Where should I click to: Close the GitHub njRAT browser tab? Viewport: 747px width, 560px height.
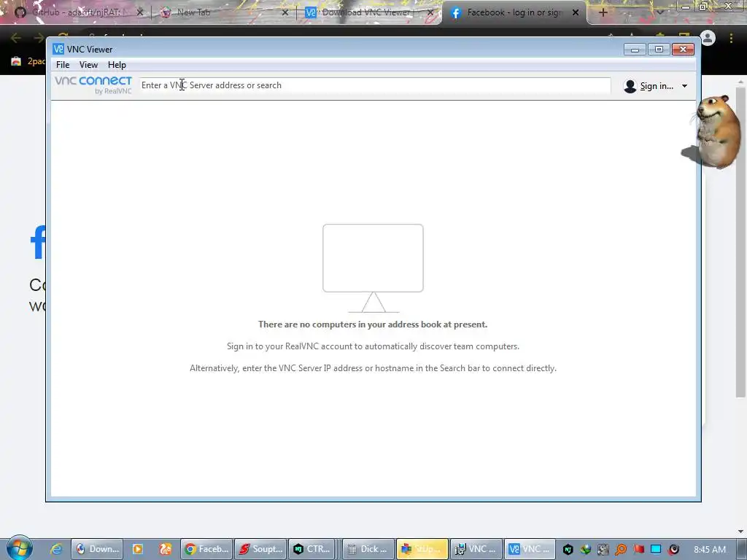[x=139, y=12]
